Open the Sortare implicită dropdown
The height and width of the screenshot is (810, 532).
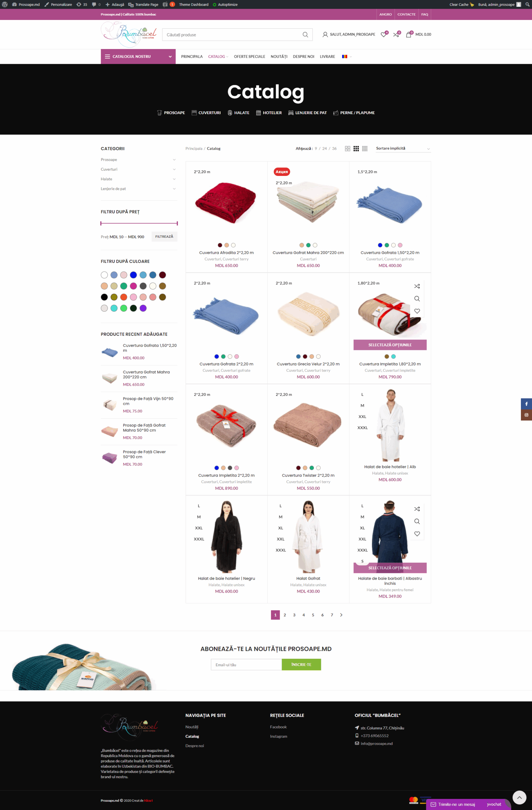[x=403, y=148]
